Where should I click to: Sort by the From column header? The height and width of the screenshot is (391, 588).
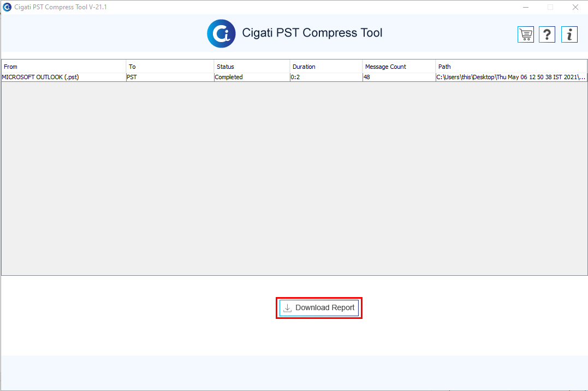coord(64,67)
